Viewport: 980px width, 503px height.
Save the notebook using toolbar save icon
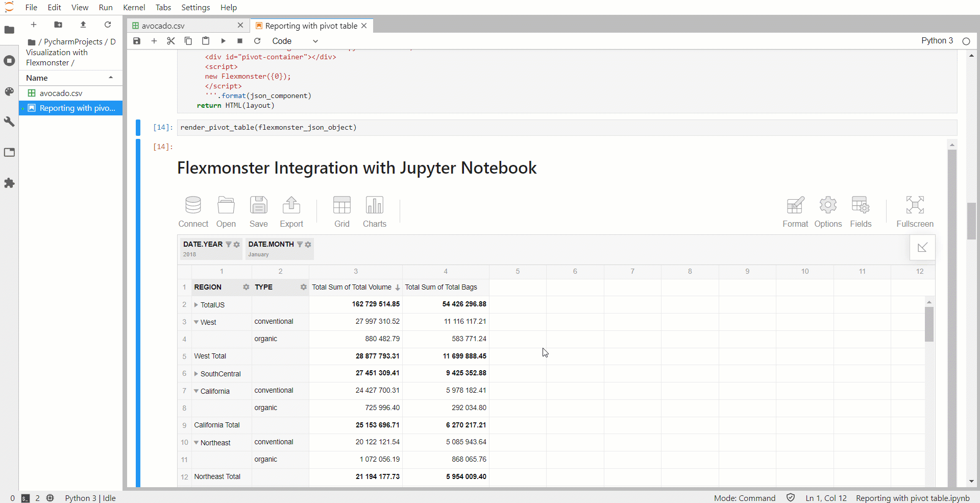click(136, 41)
